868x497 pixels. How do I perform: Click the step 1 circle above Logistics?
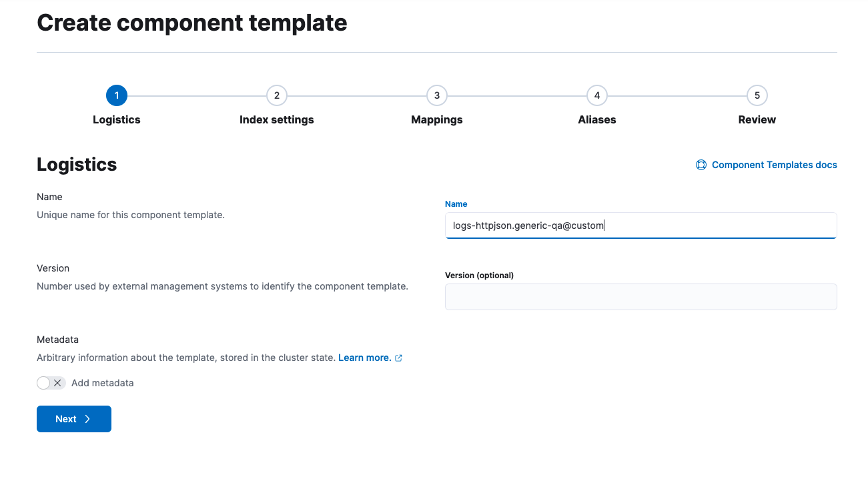tap(117, 95)
